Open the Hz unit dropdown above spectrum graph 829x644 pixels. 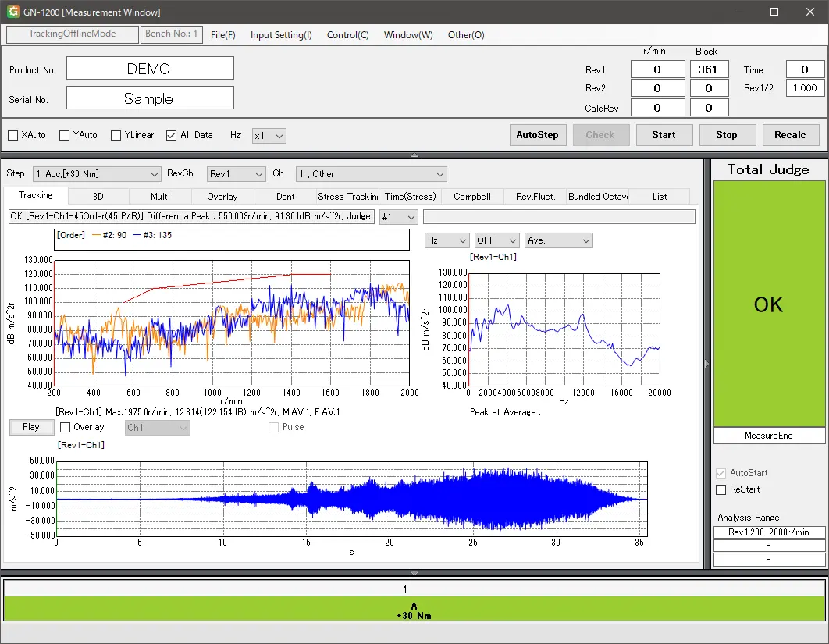[x=447, y=240]
